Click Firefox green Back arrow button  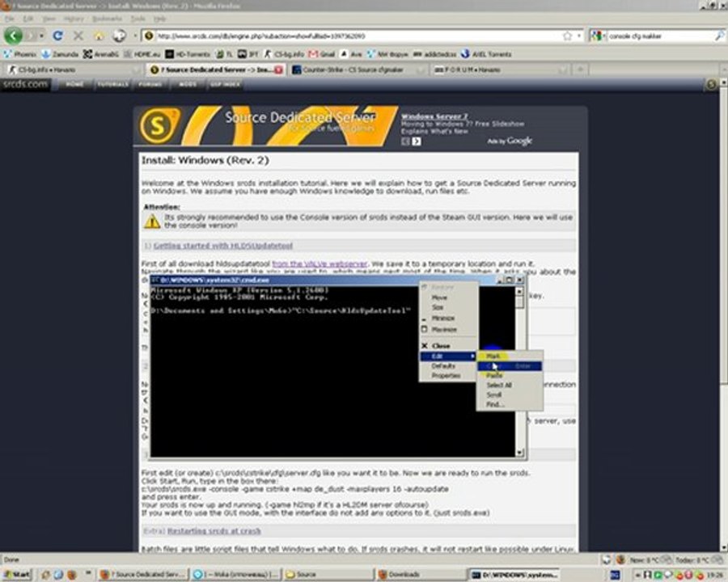tap(13, 36)
